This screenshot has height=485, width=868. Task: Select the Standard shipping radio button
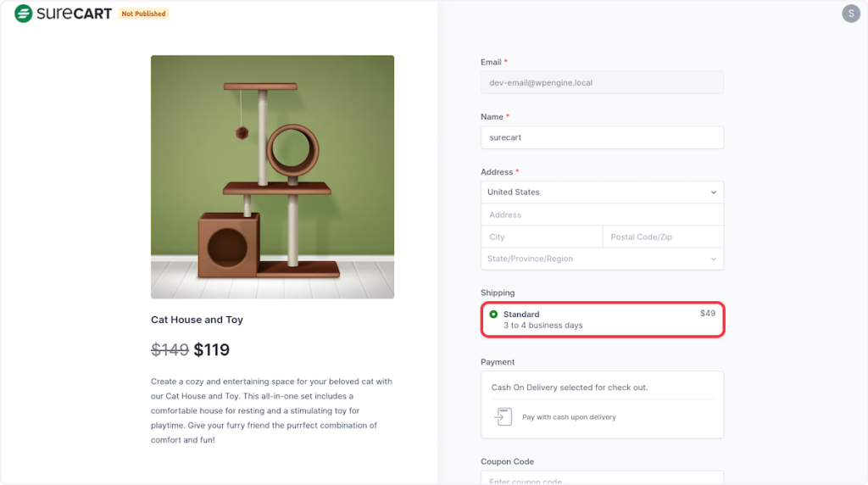coord(493,315)
